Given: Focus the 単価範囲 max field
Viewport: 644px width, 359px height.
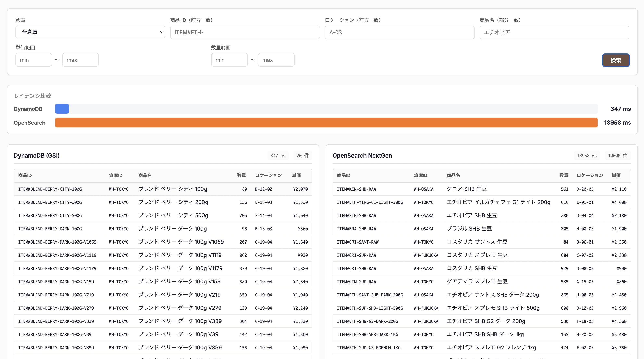Looking at the screenshot, I should [x=80, y=60].
